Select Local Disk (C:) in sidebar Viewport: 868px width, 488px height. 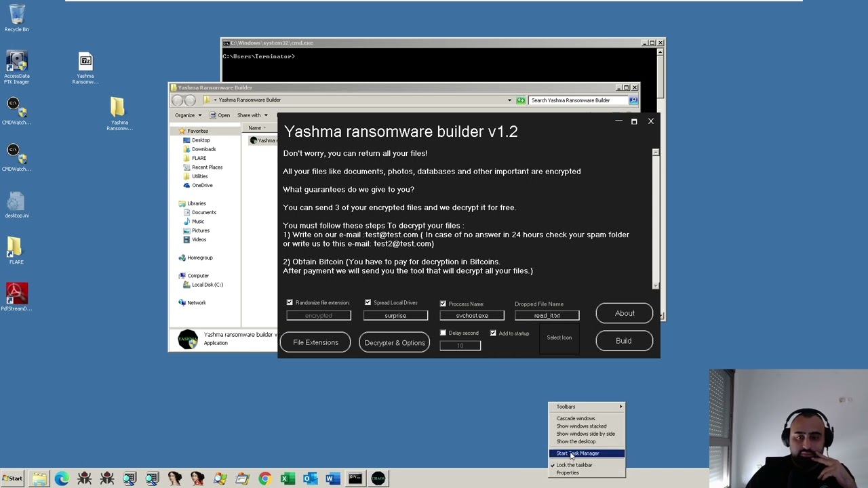tap(207, 285)
